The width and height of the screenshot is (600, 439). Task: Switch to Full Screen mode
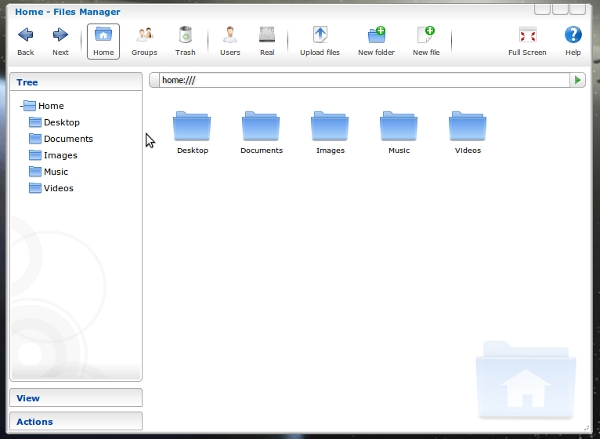tap(527, 41)
